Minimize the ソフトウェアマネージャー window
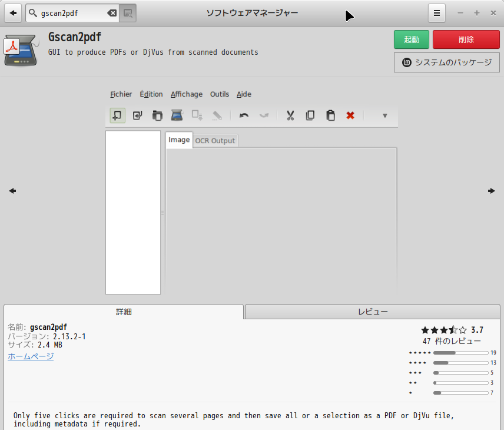This screenshot has width=504, height=430. [460, 13]
